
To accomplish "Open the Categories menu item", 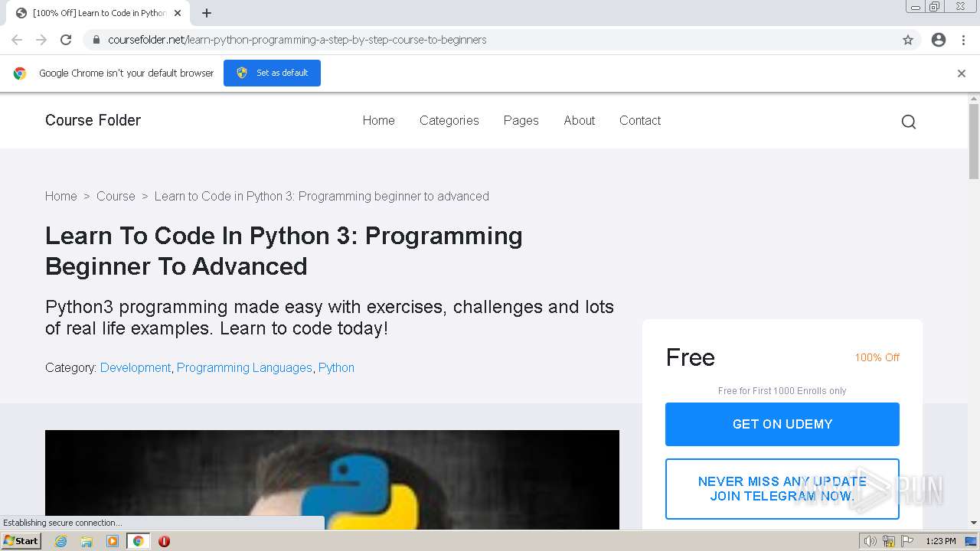I will (x=449, y=120).
